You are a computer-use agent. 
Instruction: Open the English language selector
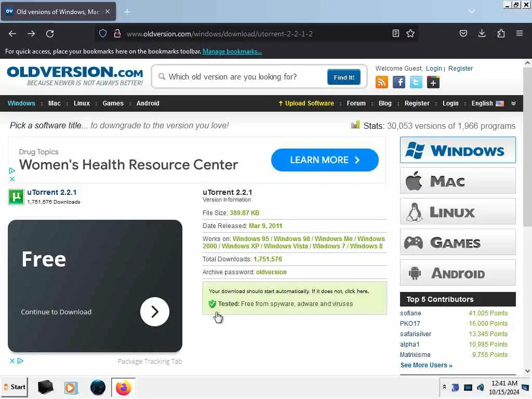pos(487,103)
